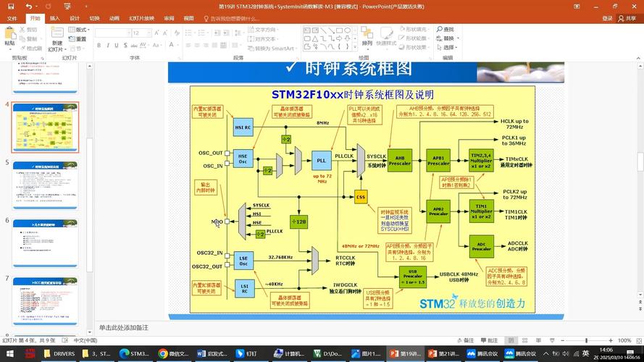Toggle italic formatting

108,45
